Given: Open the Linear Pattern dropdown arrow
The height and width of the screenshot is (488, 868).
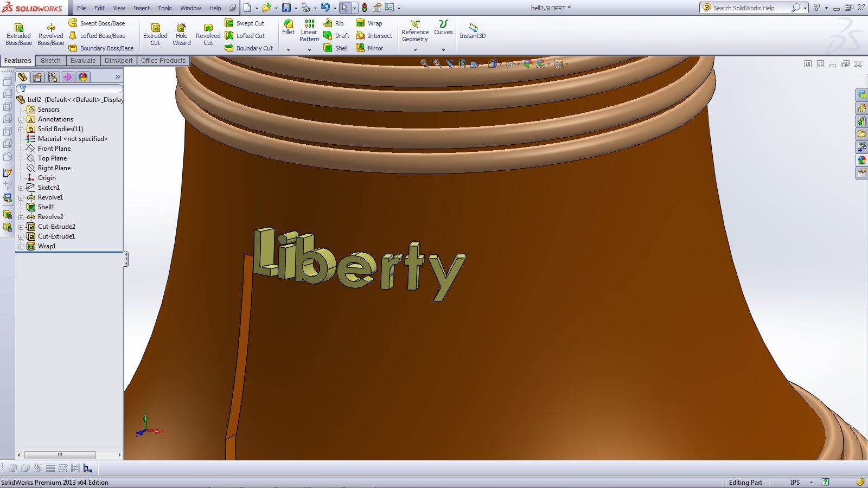Looking at the screenshot, I should [x=309, y=50].
